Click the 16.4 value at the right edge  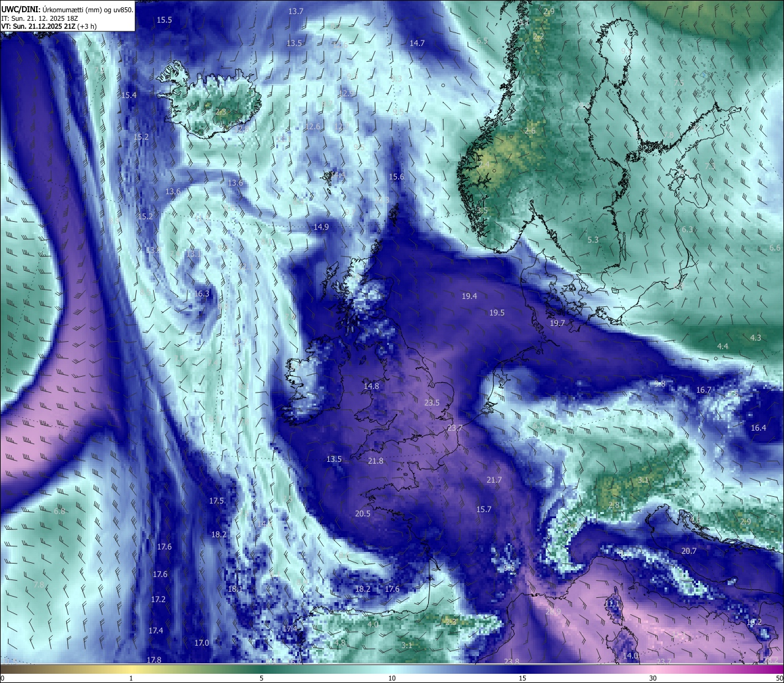[758, 428]
